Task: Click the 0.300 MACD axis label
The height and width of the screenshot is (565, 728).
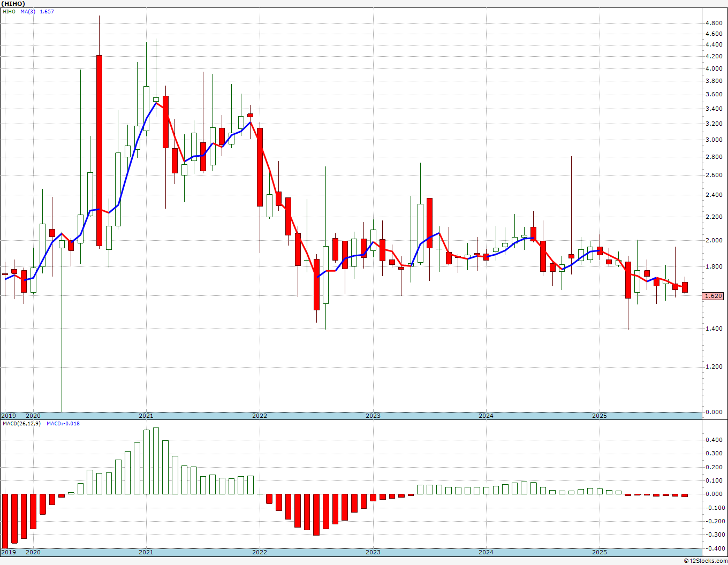Action: click(x=715, y=454)
